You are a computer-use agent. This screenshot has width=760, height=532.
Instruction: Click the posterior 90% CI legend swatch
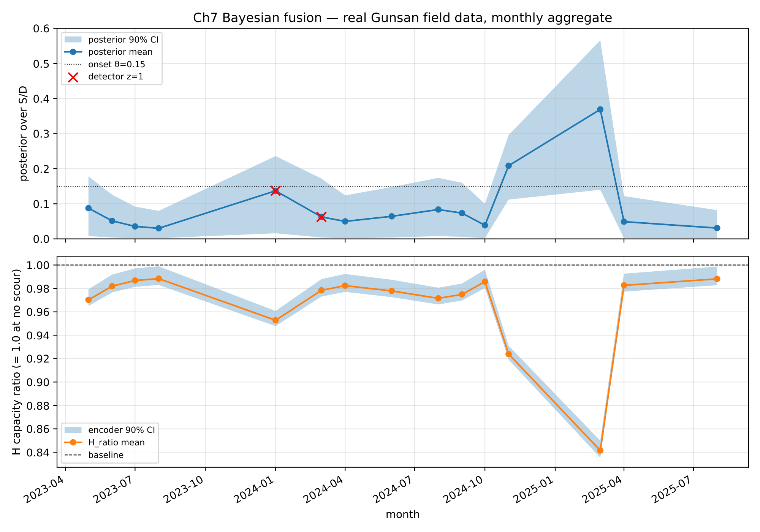pyautogui.click(x=73, y=40)
